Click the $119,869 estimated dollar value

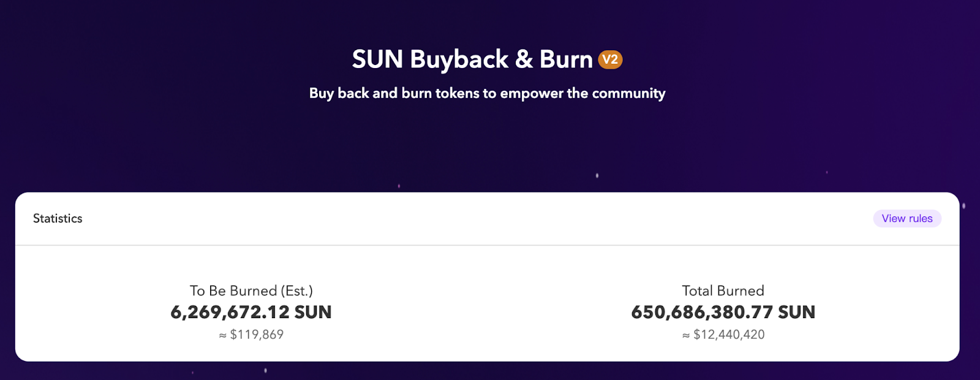pyautogui.click(x=257, y=335)
